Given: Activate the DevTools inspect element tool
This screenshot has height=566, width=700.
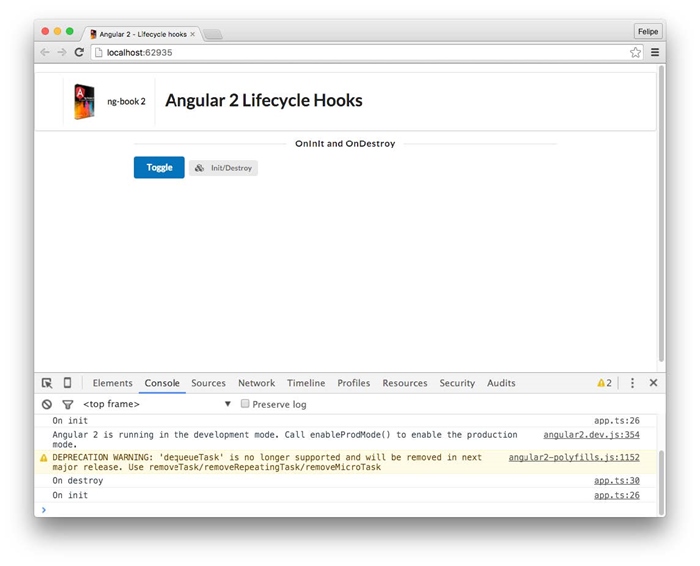Looking at the screenshot, I should point(47,383).
